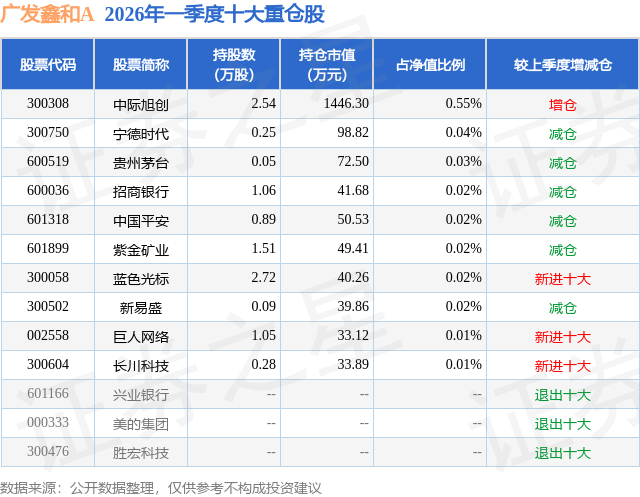Click stock name 紫金矿业
The width and height of the screenshot is (640, 497).
click(141, 250)
